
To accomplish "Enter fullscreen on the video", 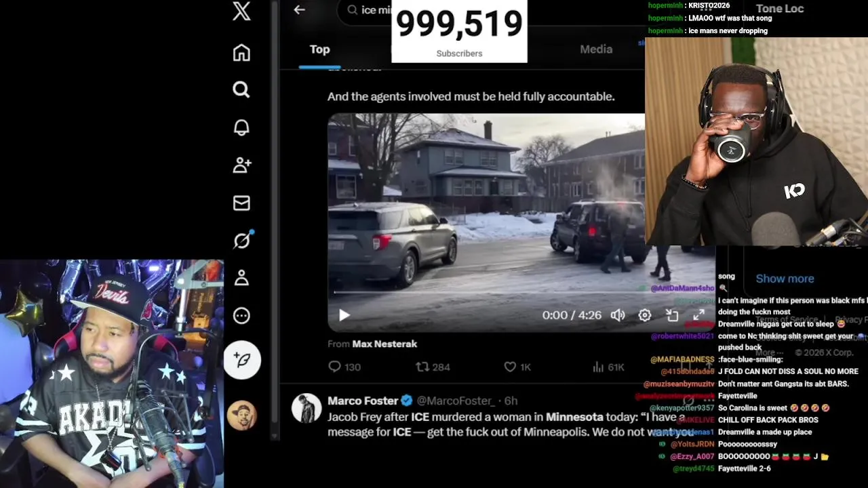I will [698, 315].
